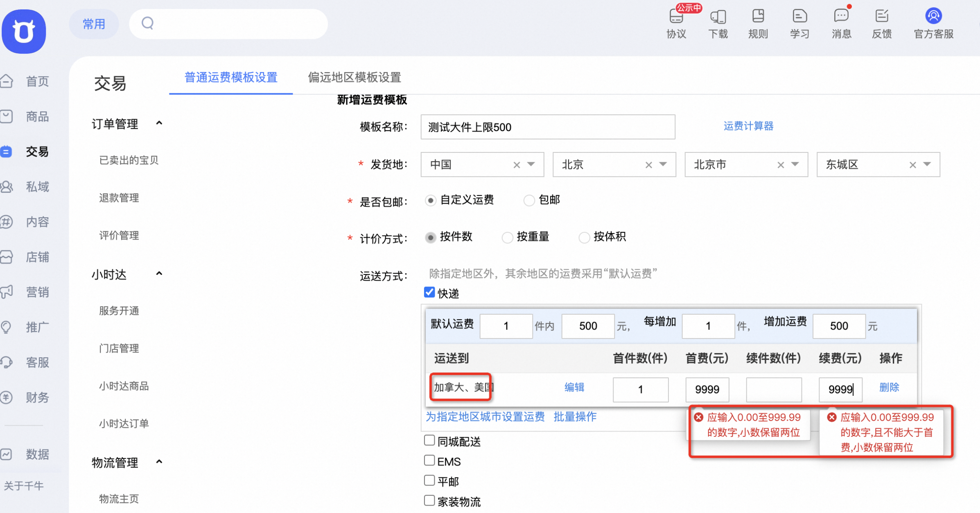Open 门店管理 menu item
The height and width of the screenshot is (513, 980).
click(119, 348)
